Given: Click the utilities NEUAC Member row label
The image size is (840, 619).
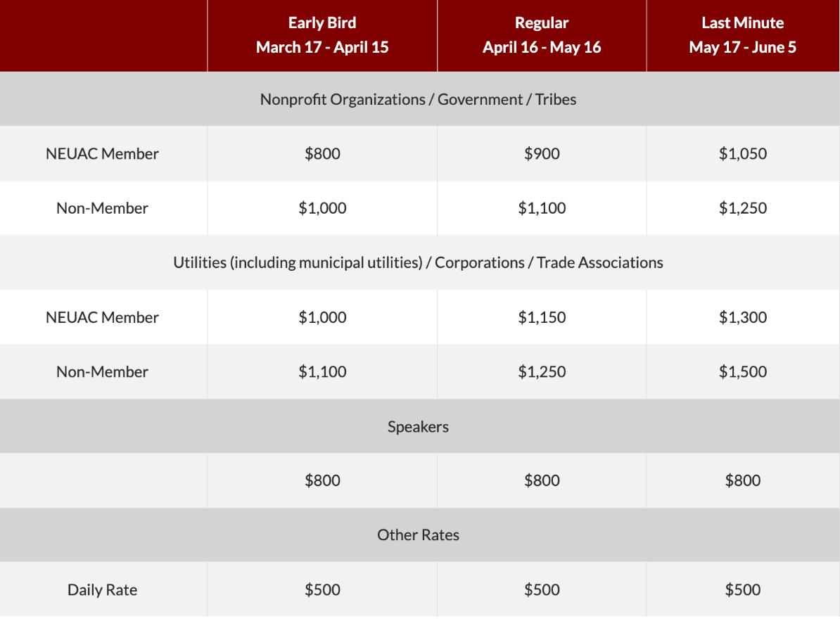Looking at the screenshot, I should (103, 317).
